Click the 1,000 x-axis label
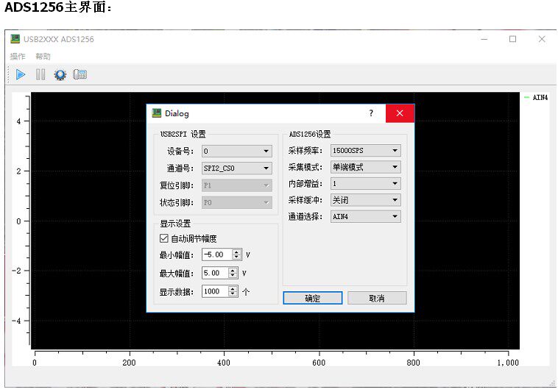The image size is (558, 392). click(x=508, y=363)
